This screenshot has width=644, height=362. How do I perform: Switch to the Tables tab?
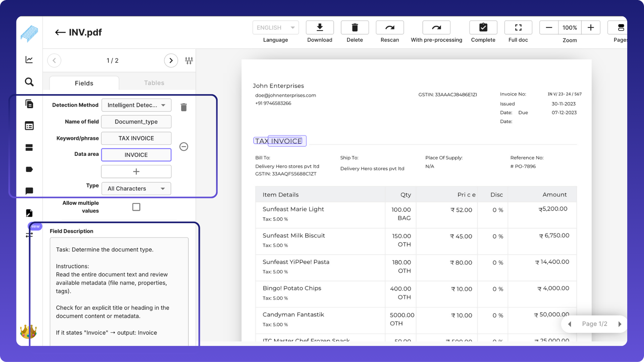(154, 83)
